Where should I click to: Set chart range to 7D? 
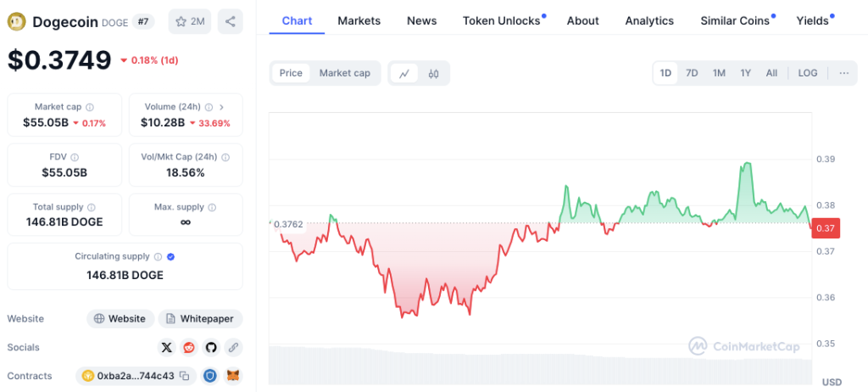[692, 73]
